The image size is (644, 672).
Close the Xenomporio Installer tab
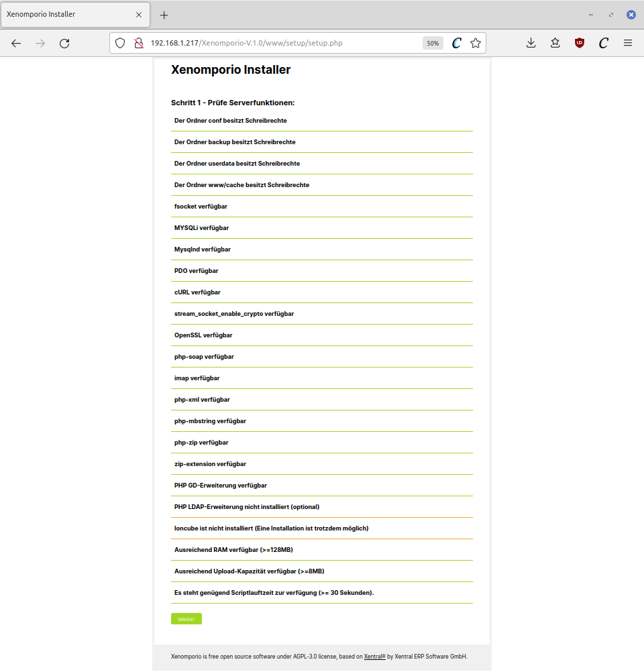[139, 15]
